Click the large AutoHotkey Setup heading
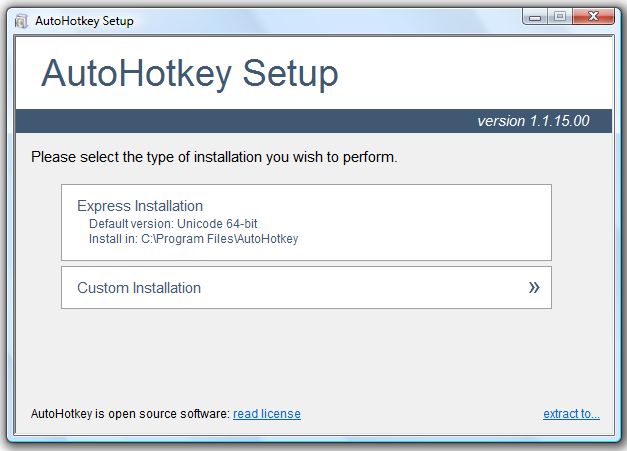The height and width of the screenshot is (451, 627). tap(190, 73)
